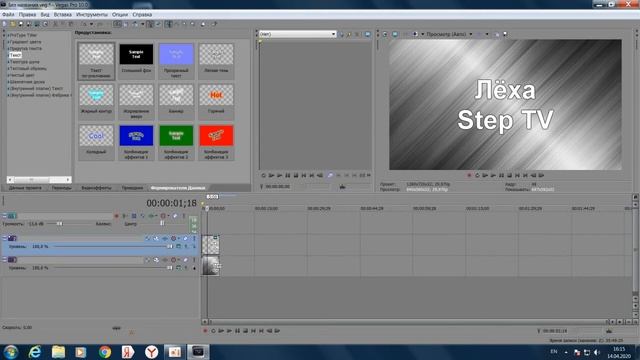Toggle Mute on the bottom video track
Viewport: 640px width, 360px height.
click(185, 260)
